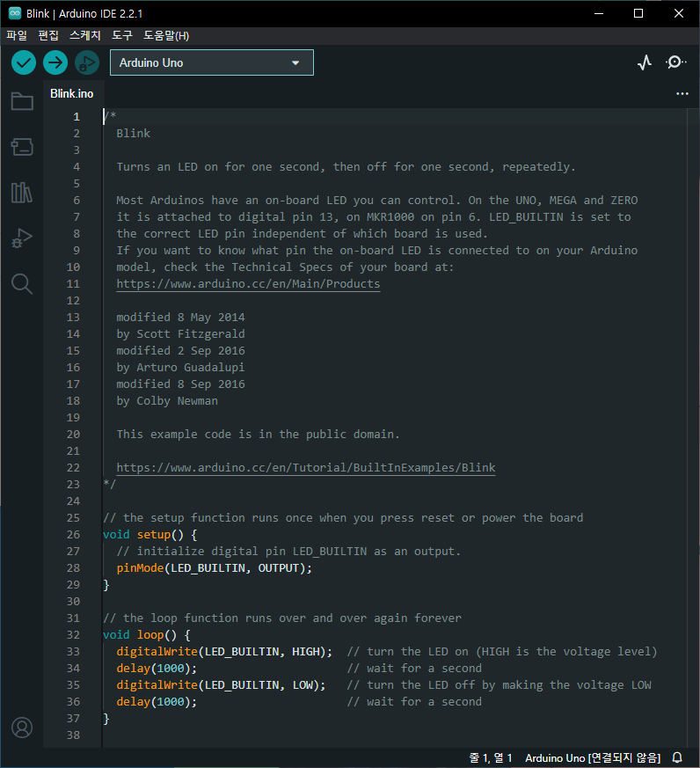This screenshot has height=768, width=700.
Task: Click the Upload arrow button
Action: (55, 62)
